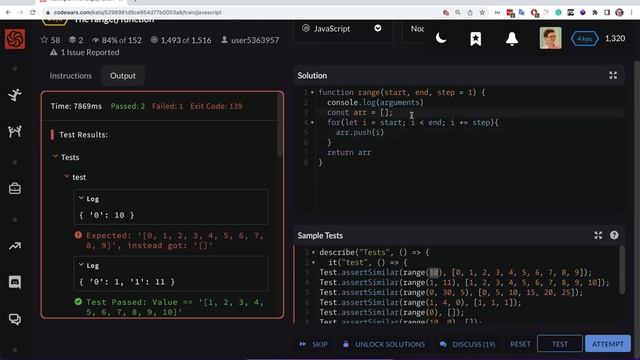Click inside the Solution code editor line 3
The image size is (640, 360).
click(470, 113)
